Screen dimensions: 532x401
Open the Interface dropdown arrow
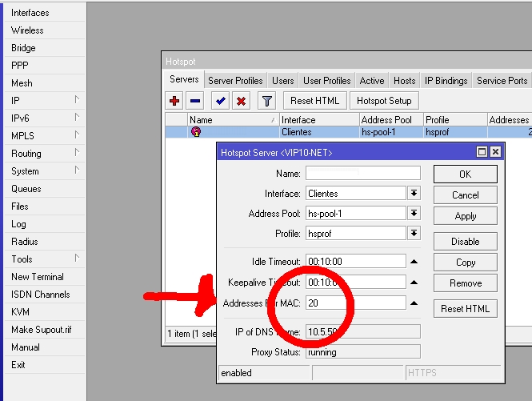414,193
